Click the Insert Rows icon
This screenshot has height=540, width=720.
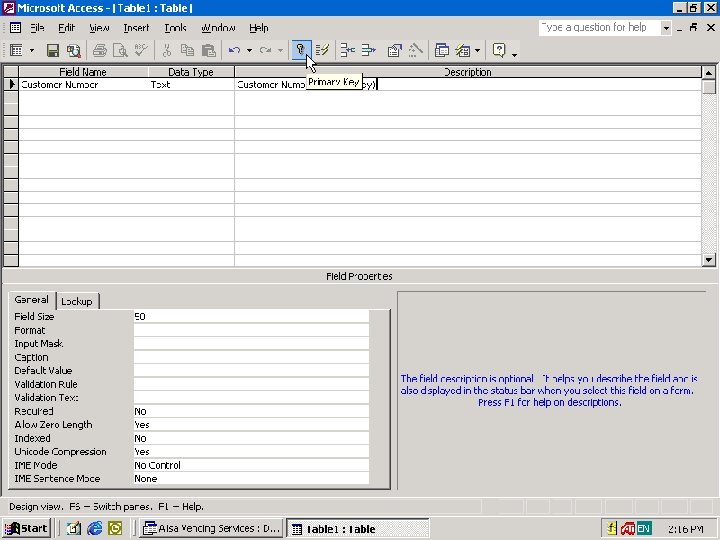pos(348,50)
